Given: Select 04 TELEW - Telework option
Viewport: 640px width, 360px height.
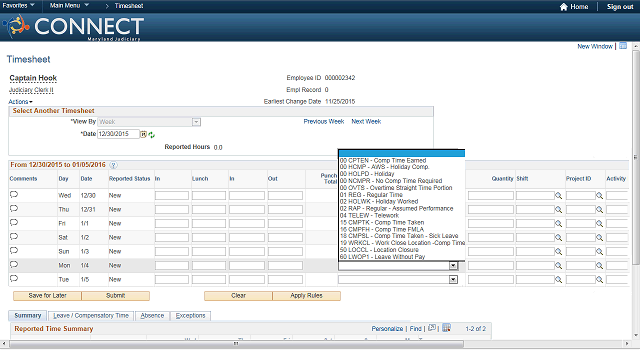Looking at the screenshot, I should tap(369, 216).
